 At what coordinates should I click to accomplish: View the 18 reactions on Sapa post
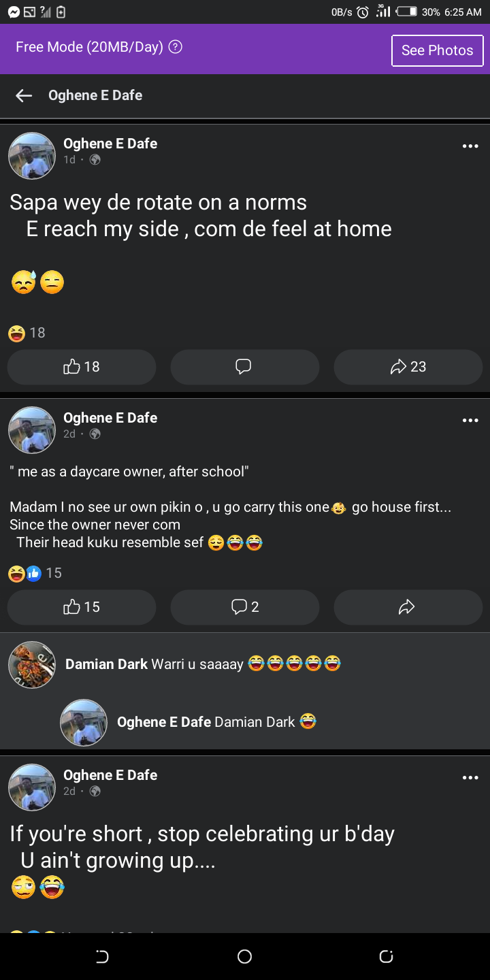(x=27, y=333)
